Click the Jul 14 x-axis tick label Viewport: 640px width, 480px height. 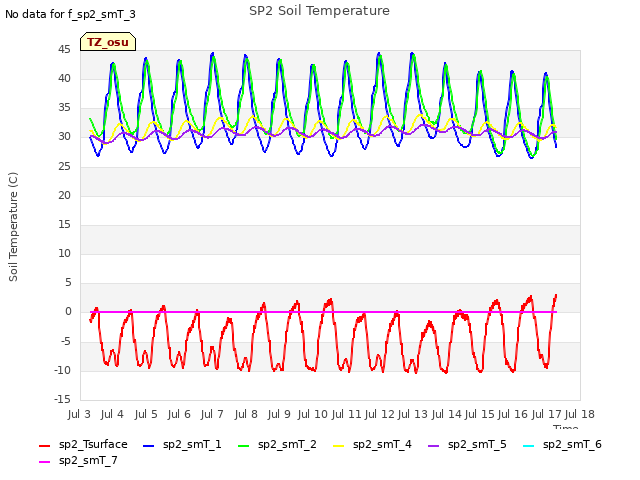446,414
